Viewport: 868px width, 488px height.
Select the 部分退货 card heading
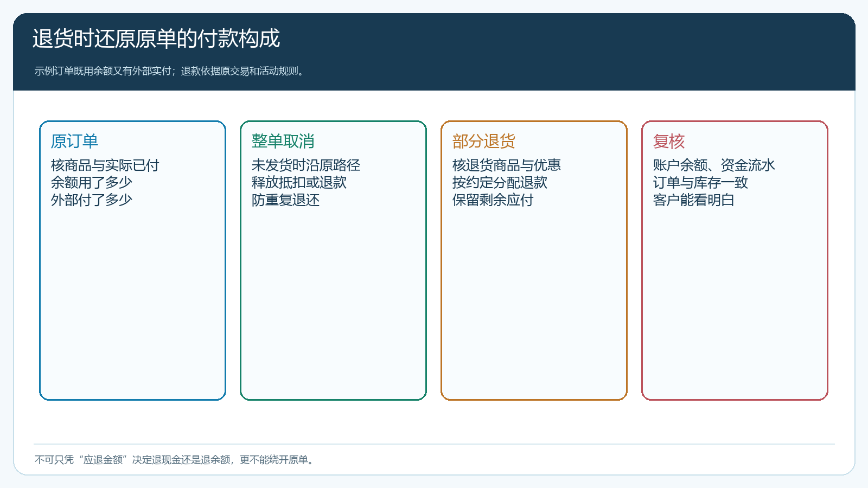(x=483, y=141)
